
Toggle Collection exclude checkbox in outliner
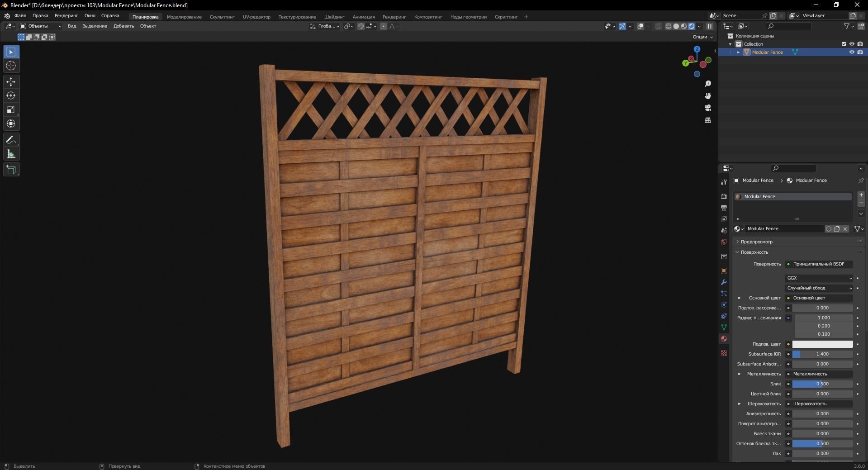point(844,44)
